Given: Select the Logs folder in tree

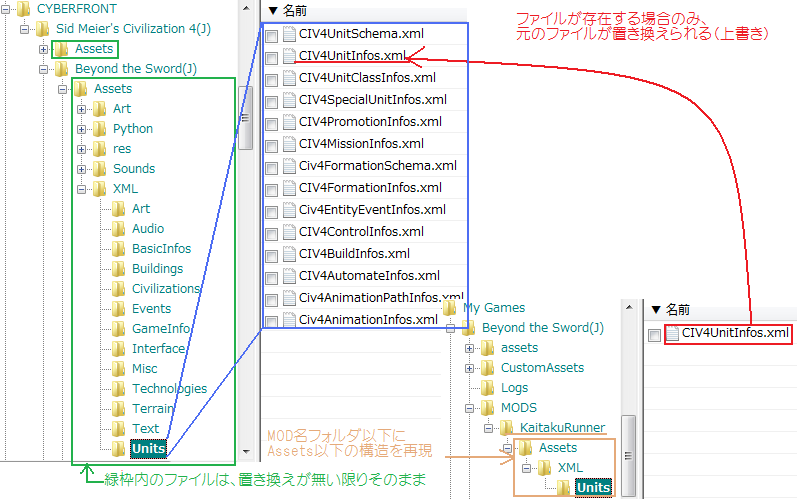Looking at the screenshot, I should tap(514, 388).
